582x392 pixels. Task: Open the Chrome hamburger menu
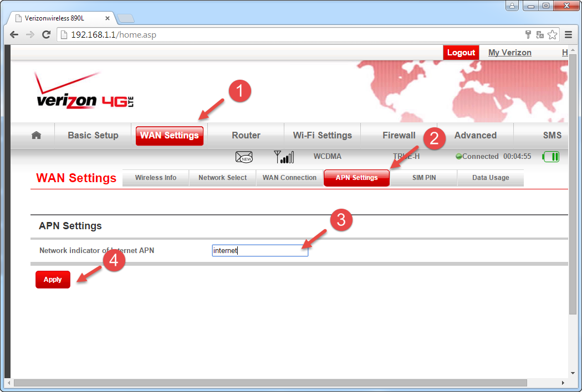(568, 34)
